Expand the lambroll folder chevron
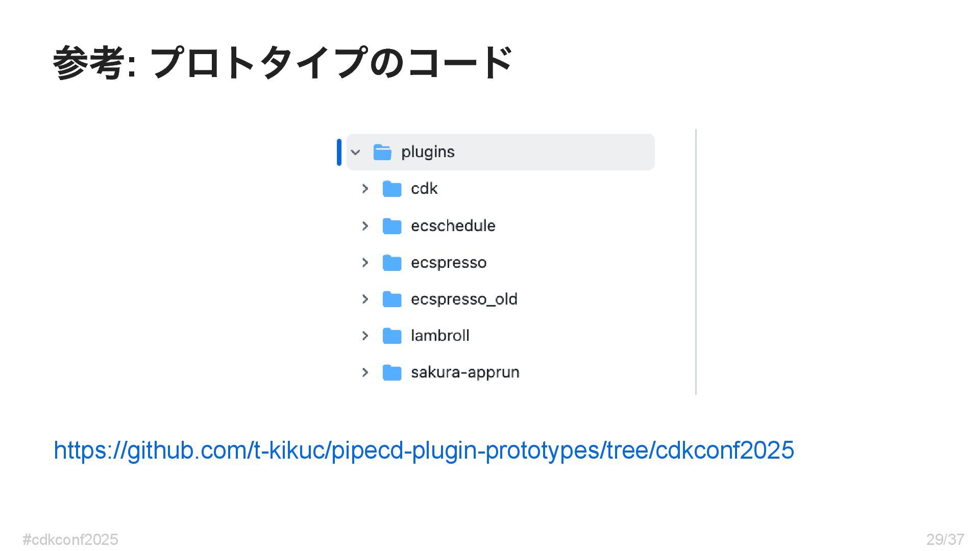 coord(365,336)
